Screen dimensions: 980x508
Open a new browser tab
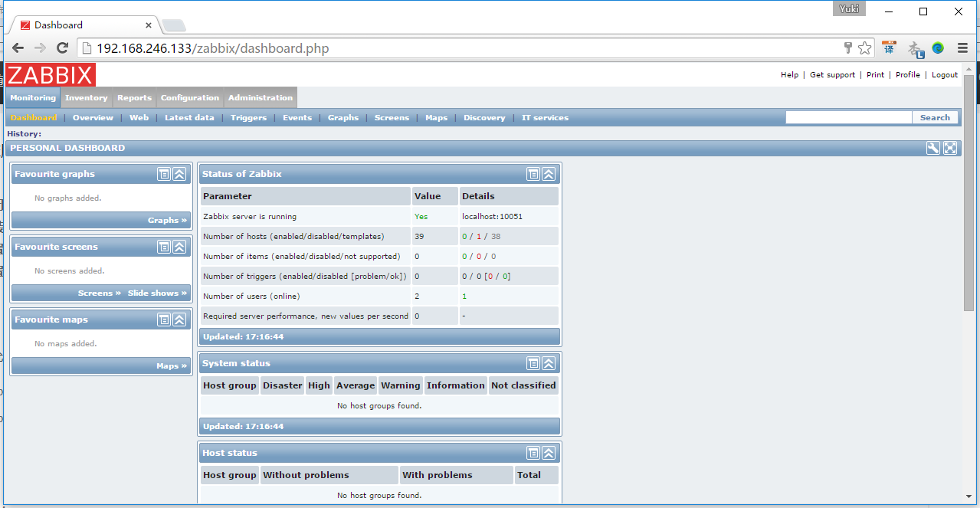point(173,25)
